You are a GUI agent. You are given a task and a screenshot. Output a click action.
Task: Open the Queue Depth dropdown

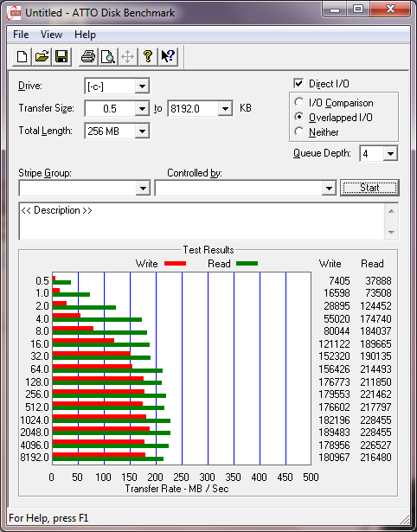point(390,154)
